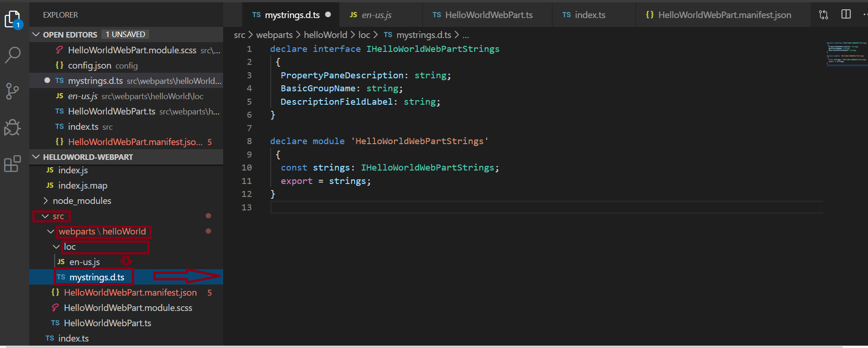
Task: Click DescriptionFieldLabel on line 5
Action: pyautogui.click(x=337, y=101)
